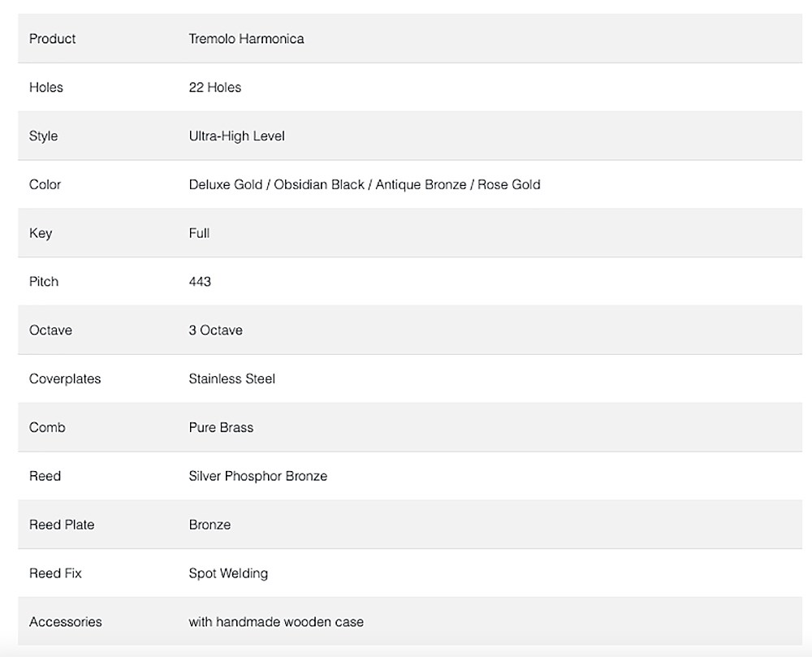Select the "Bronze" reed plate value
The image size is (812, 657).
pos(209,525)
